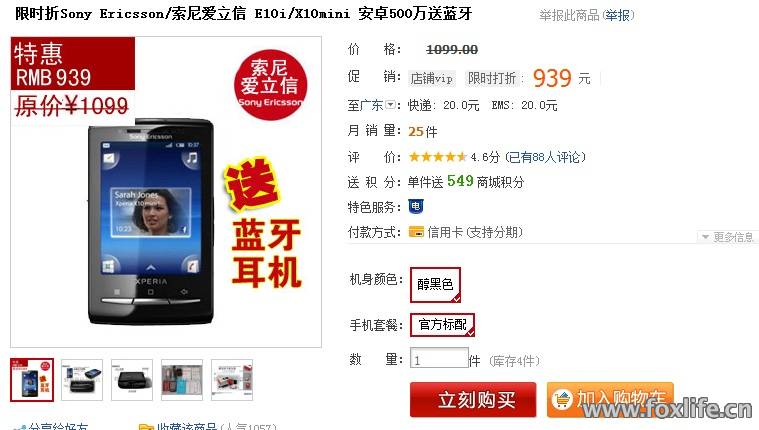View the third thumbnail of black accessory
Image resolution: width=759 pixels, height=430 pixels.
(x=132, y=380)
